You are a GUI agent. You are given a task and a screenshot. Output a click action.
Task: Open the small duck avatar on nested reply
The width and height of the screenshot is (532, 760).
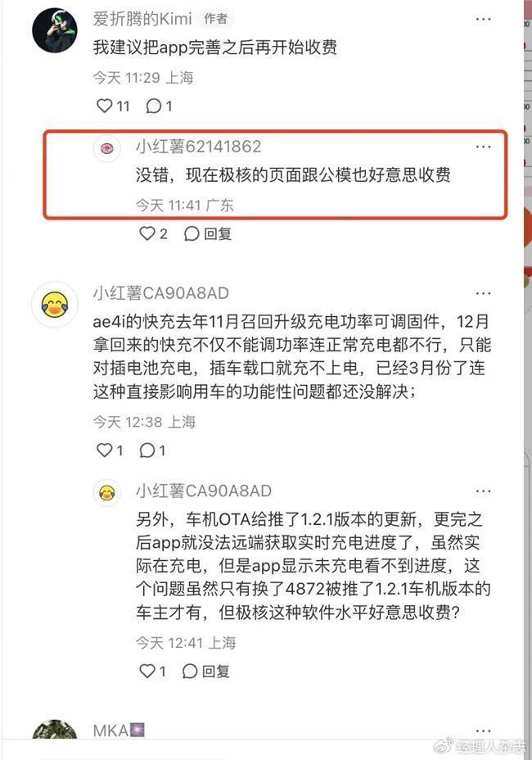click(x=106, y=493)
